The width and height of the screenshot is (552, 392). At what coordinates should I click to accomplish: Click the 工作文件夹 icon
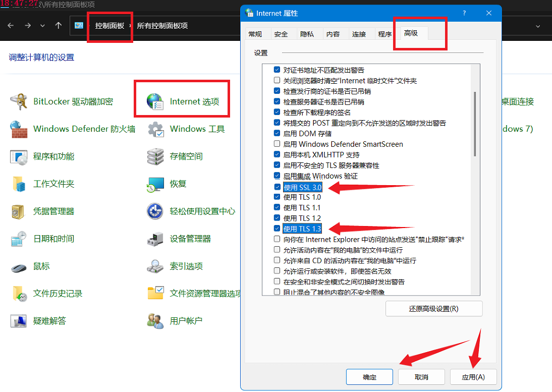tap(19, 184)
